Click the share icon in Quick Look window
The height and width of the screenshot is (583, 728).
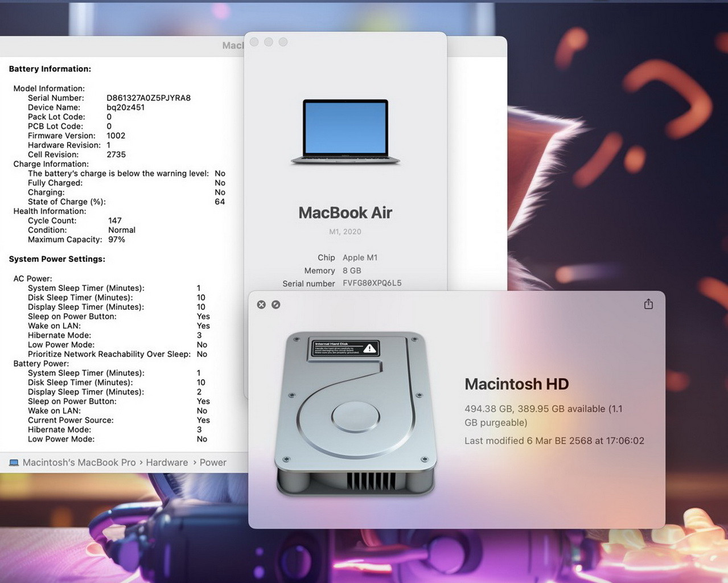point(648,304)
